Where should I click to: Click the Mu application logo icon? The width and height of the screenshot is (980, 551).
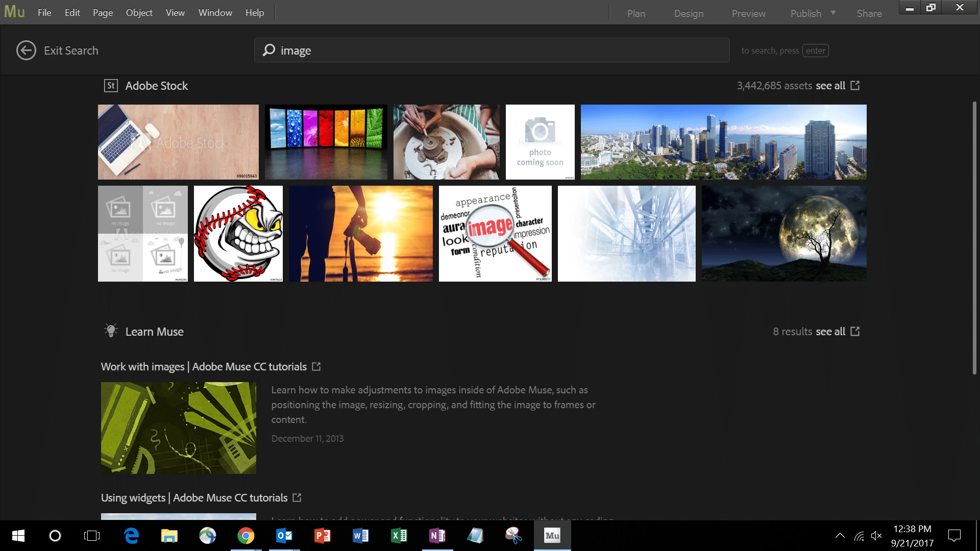(14, 11)
